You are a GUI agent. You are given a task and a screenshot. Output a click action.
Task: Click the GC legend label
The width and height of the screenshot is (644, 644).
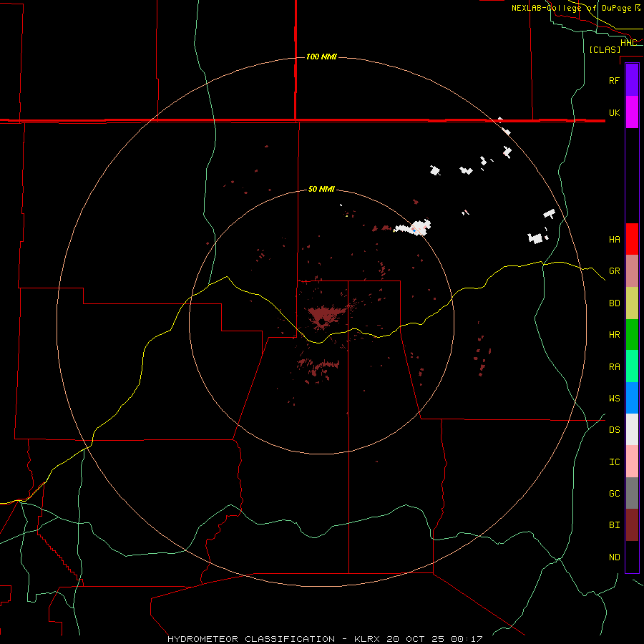[x=614, y=494]
